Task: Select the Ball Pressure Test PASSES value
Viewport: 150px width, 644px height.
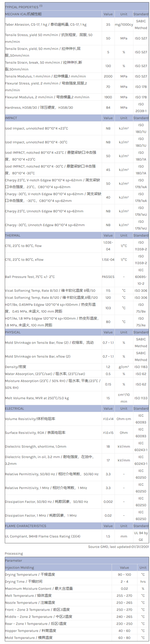Action: coord(108,277)
